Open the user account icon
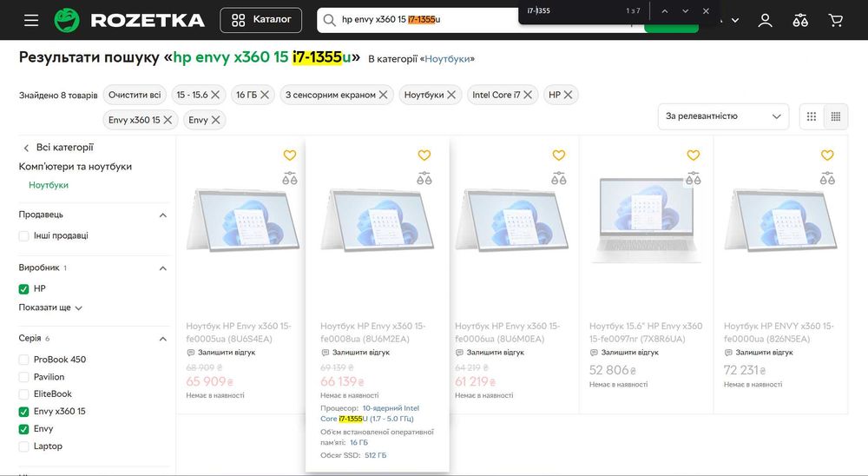This screenshot has width=868, height=476. coord(765,21)
